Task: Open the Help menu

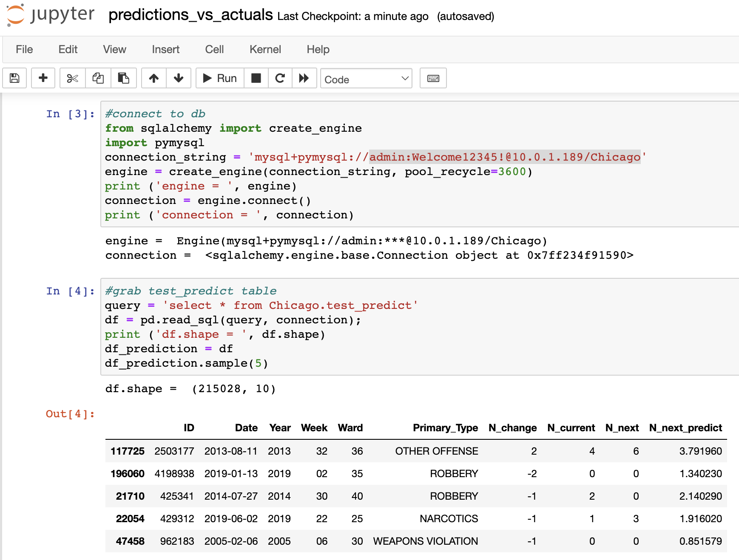Action: click(x=318, y=49)
